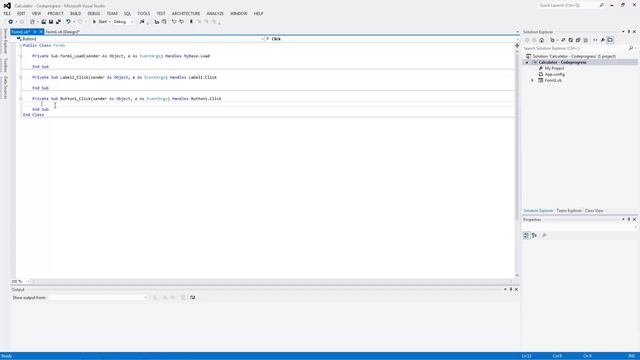Open the Data Sources side tab
640x360 pixels.
[5, 87]
